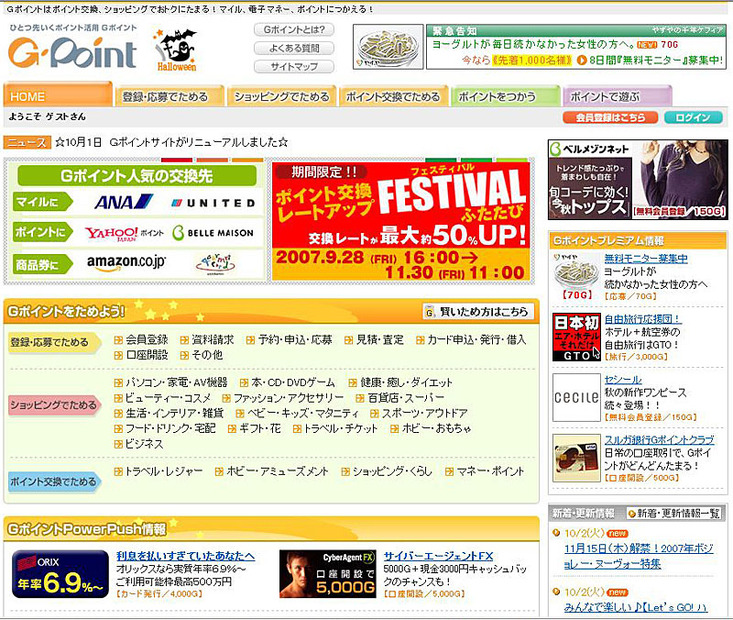Screen dimensions: 733x620
Task: Open the 利息を払いすぎていたあなたへ link
Action: point(186,555)
